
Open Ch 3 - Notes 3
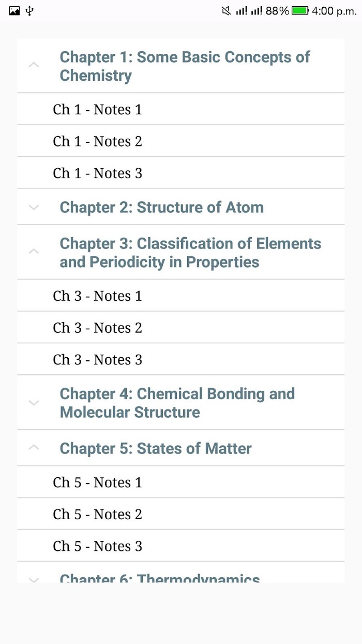[181, 359]
